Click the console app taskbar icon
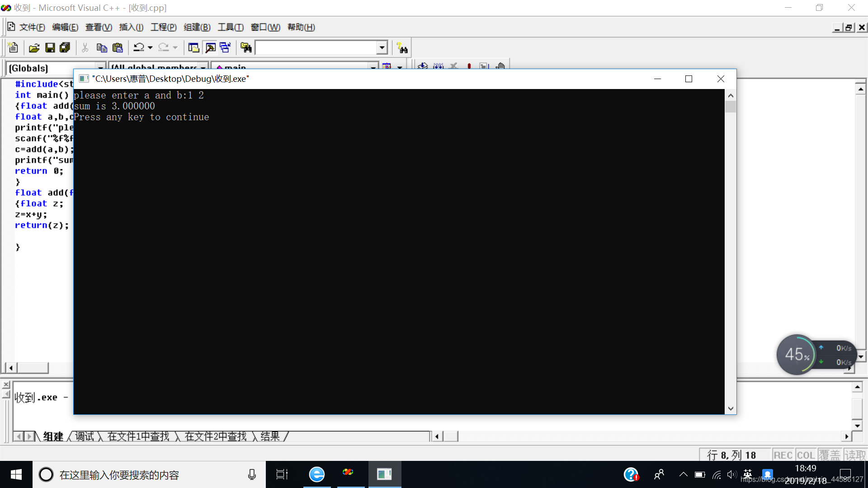 point(385,474)
